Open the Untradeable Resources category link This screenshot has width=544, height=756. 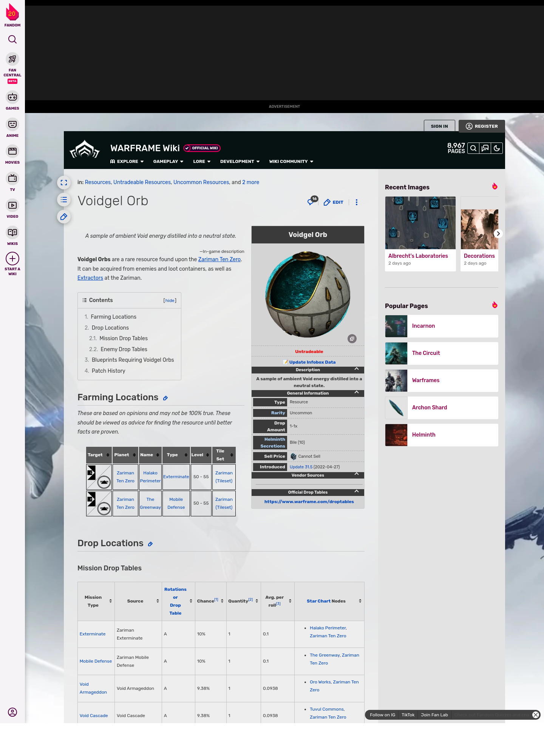point(142,182)
